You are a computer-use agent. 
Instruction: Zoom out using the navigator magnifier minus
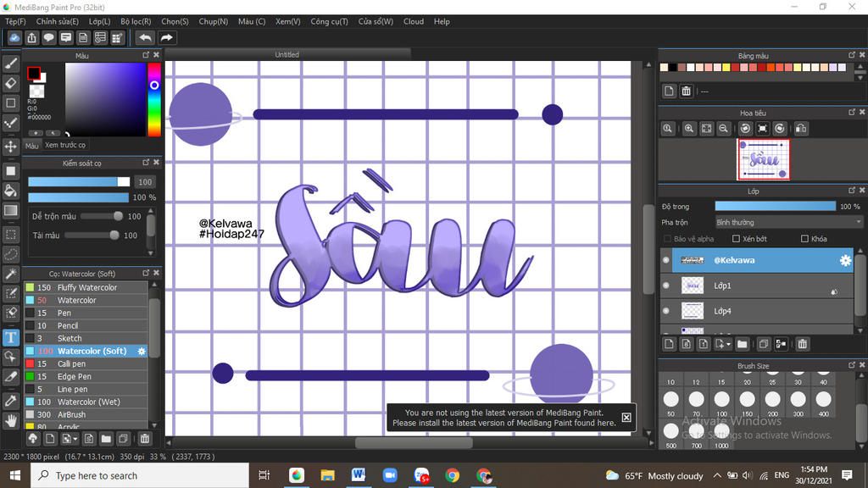[723, 129]
